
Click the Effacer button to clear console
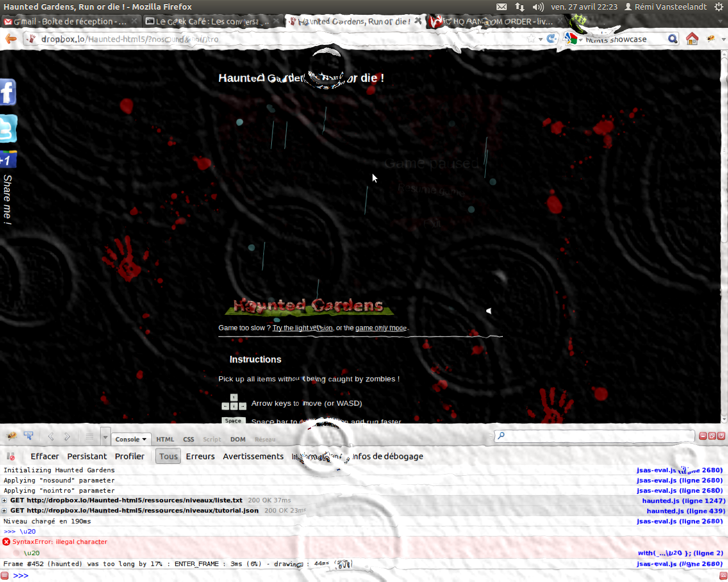[x=44, y=456]
